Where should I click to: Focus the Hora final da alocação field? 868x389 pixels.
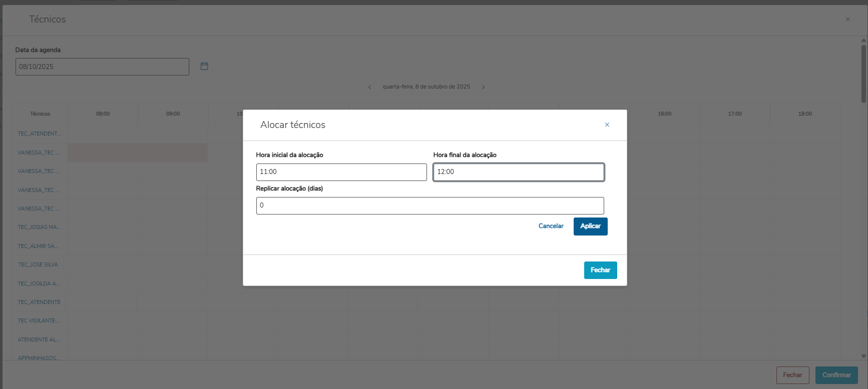point(518,172)
